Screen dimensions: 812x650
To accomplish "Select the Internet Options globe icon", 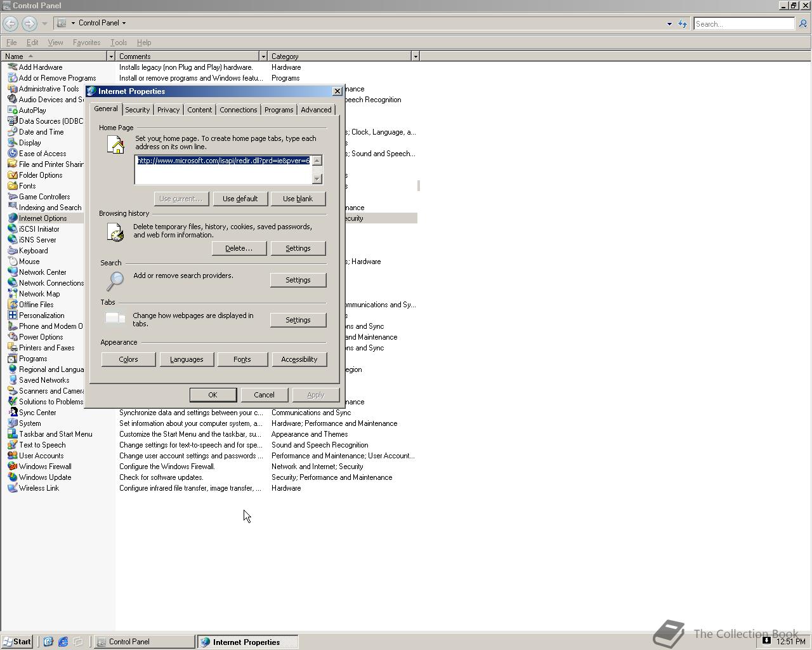I will pyautogui.click(x=12, y=218).
